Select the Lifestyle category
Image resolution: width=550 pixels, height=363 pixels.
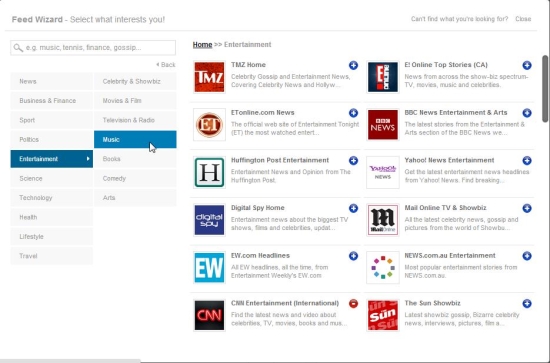tap(52, 237)
